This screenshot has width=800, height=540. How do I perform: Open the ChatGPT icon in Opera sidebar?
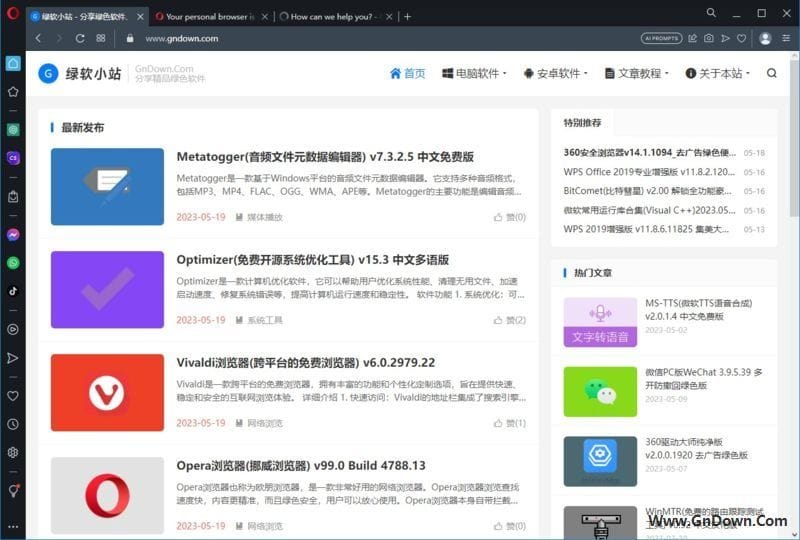click(x=13, y=130)
